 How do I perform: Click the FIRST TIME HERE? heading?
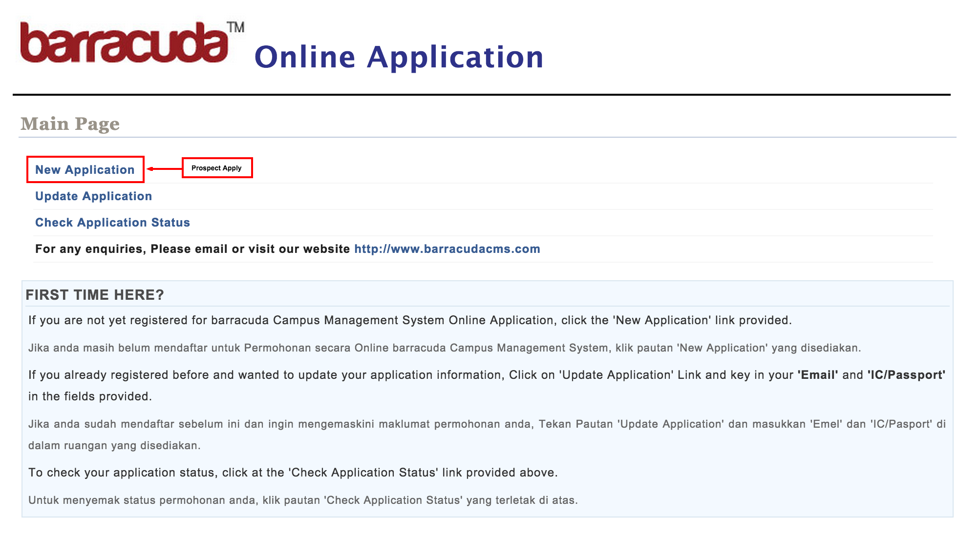(95, 295)
